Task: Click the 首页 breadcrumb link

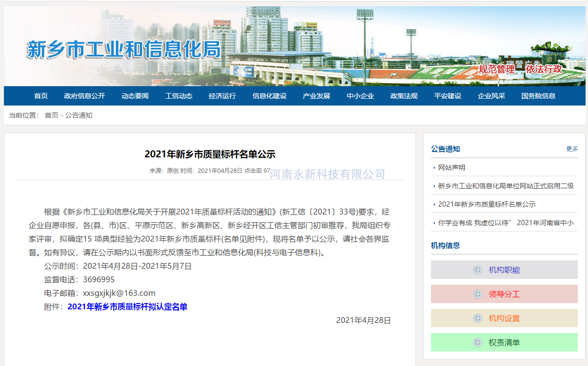Action: pos(51,115)
